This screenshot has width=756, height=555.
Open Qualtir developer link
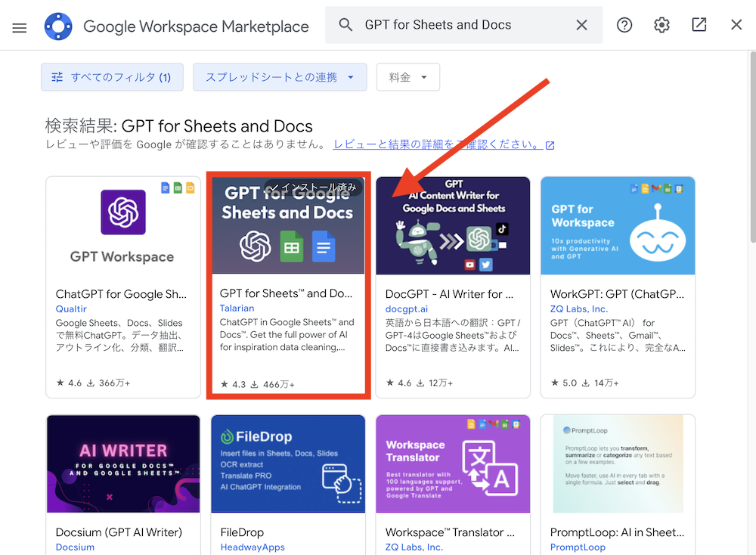(x=71, y=309)
